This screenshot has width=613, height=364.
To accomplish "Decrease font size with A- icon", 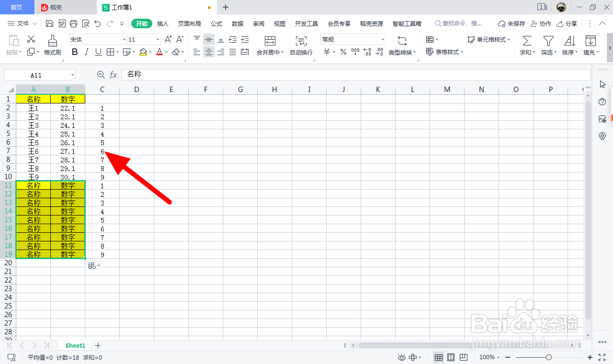I will (180, 39).
